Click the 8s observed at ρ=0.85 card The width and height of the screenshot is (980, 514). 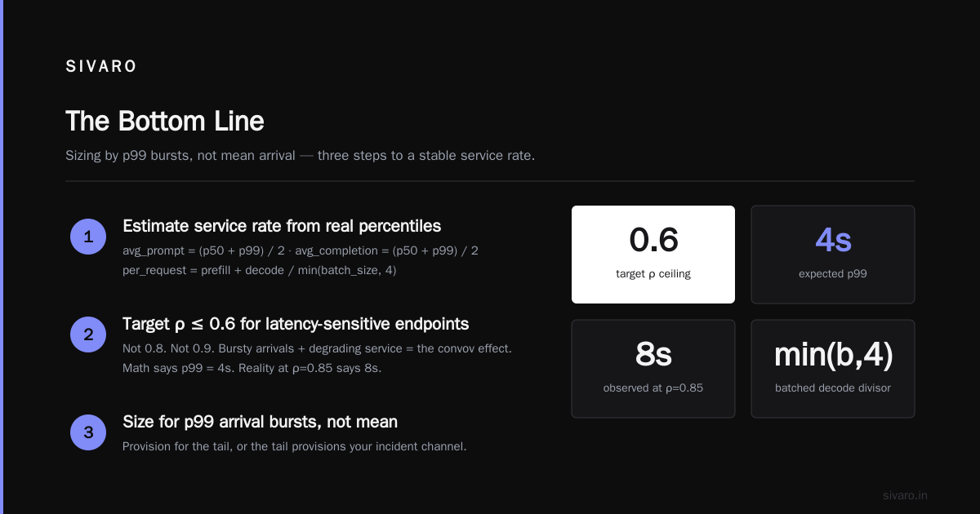click(653, 369)
